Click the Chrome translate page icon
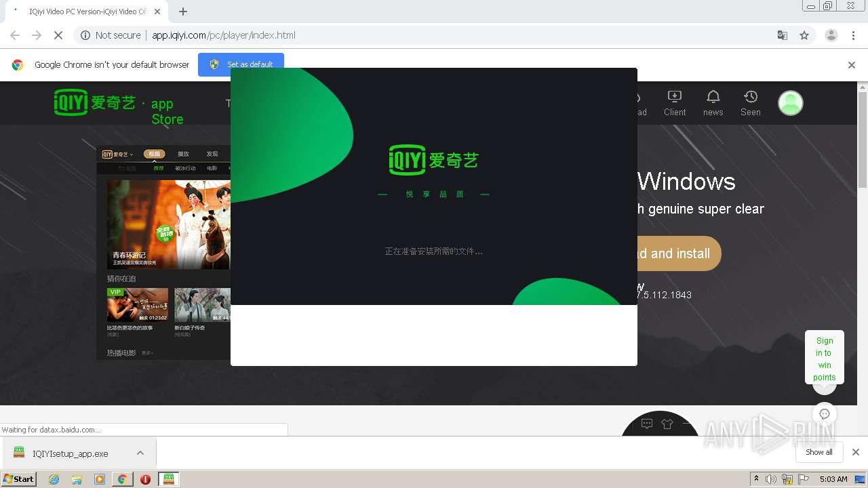868x488 pixels. [782, 35]
